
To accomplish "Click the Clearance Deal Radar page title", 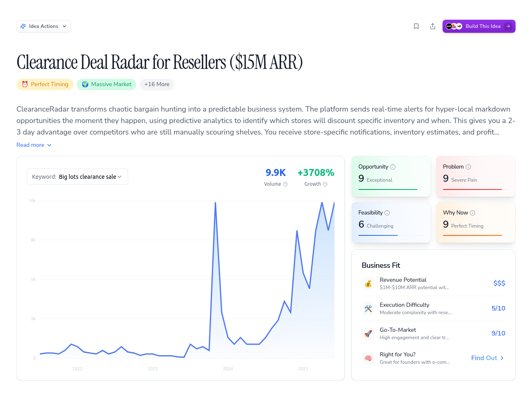I will [160, 62].
